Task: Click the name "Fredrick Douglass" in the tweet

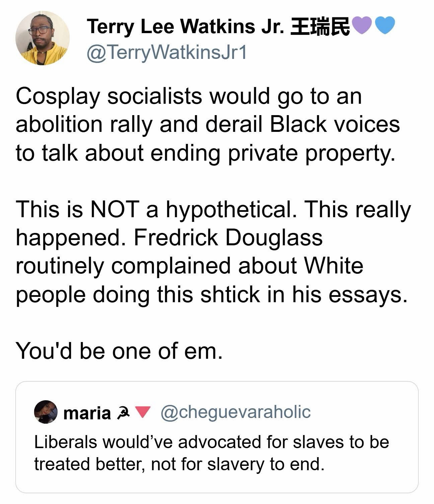Action: tap(228, 237)
